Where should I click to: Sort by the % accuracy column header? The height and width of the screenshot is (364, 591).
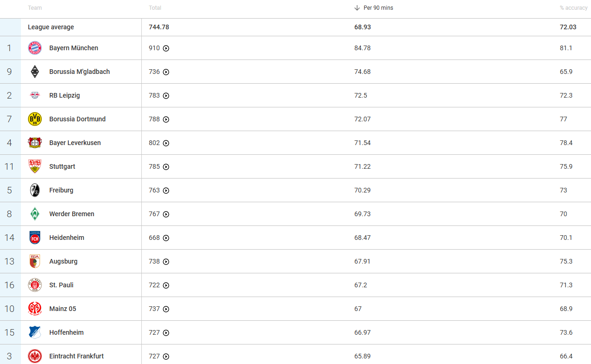tap(573, 8)
